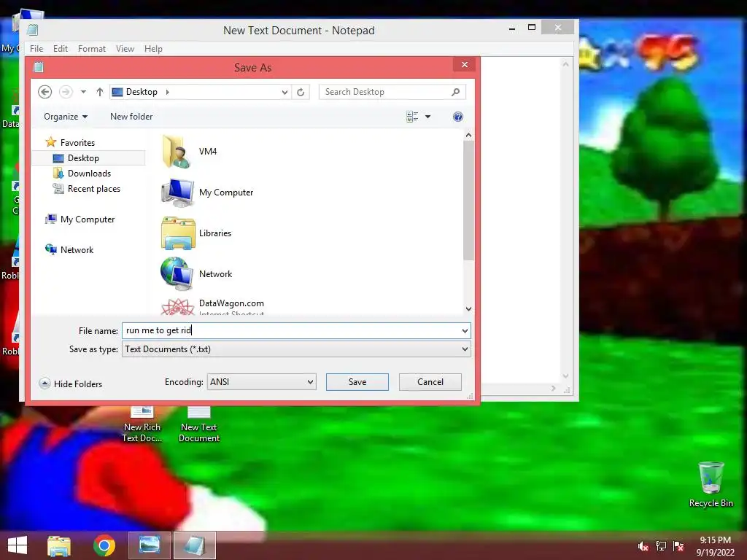
Task: Click the file list scroll down arrow
Action: coord(468,309)
